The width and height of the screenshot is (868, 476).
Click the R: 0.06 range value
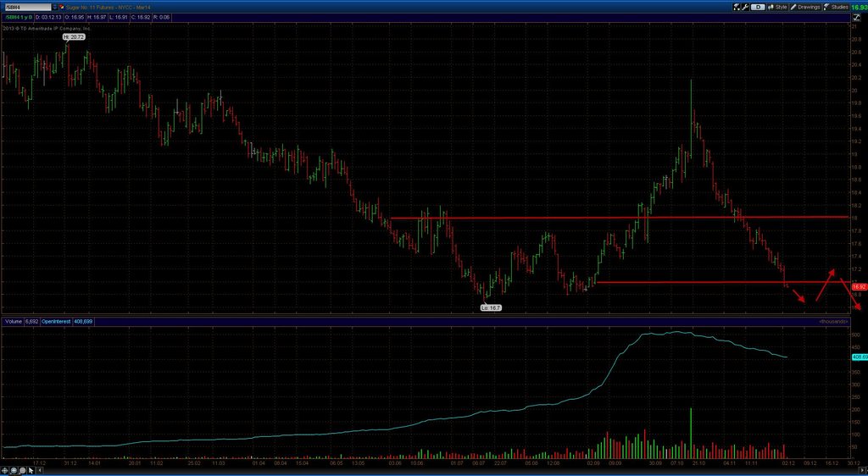(x=161, y=17)
